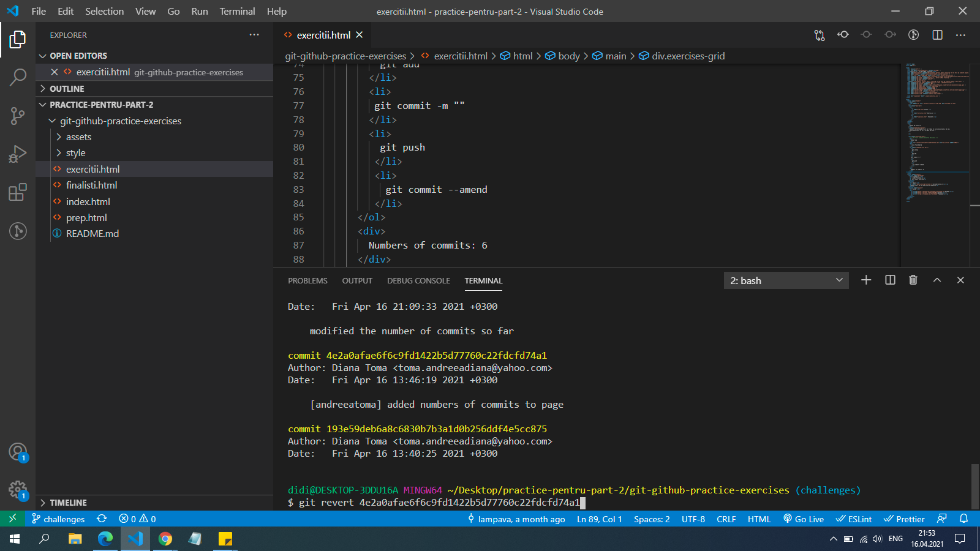The height and width of the screenshot is (551, 980).
Task: Open the Search view in activity bar
Action: 18,77
